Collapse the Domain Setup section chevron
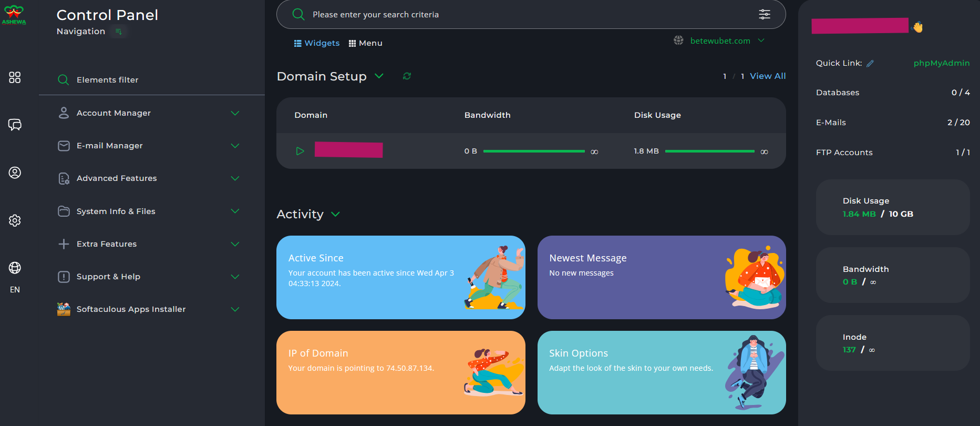Viewport: 980px width, 426px height. (379, 76)
